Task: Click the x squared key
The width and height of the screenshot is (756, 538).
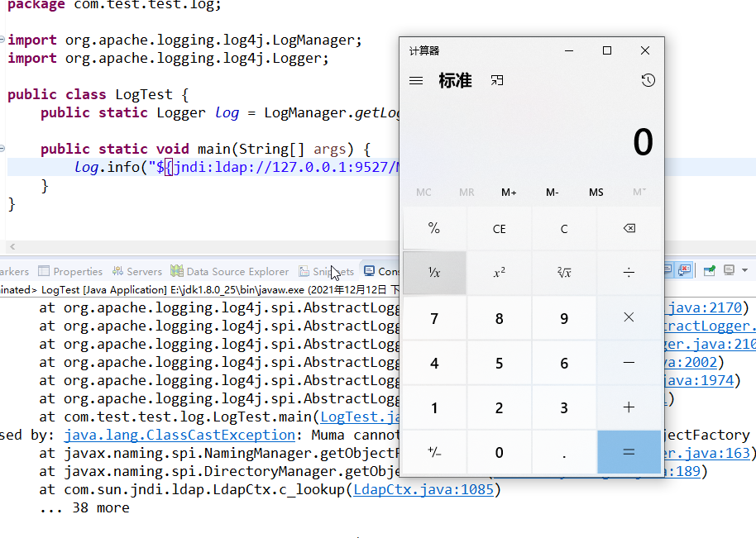Action: click(x=499, y=273)
